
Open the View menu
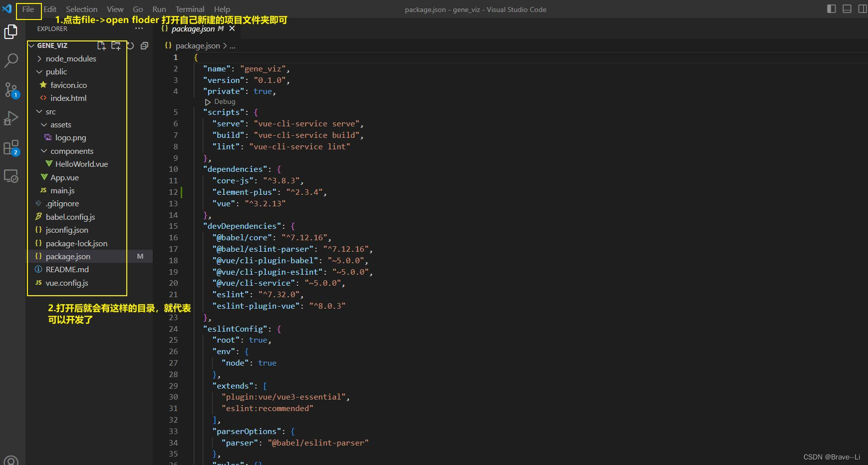point(115,9)
